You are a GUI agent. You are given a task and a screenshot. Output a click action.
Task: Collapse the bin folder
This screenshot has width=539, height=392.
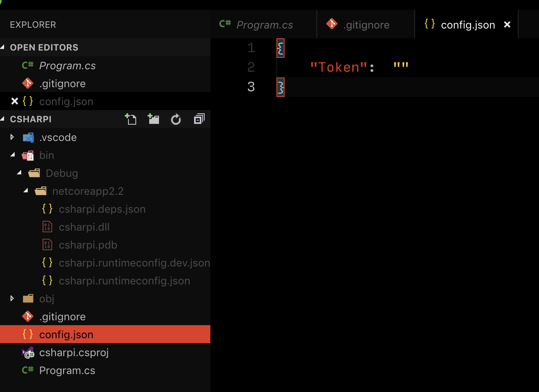pyautogui.click(x=12, y=155)
